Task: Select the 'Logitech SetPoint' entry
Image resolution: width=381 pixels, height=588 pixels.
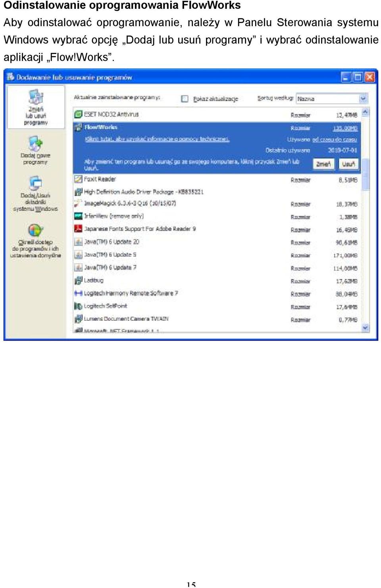Action: pyautogui.click(x=217, y=307)
